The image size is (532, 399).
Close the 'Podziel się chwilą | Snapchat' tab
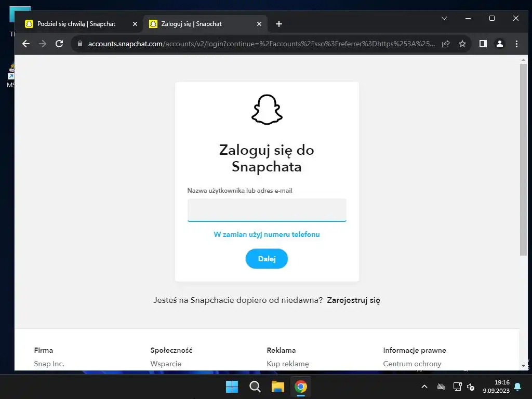click(135, 24)
